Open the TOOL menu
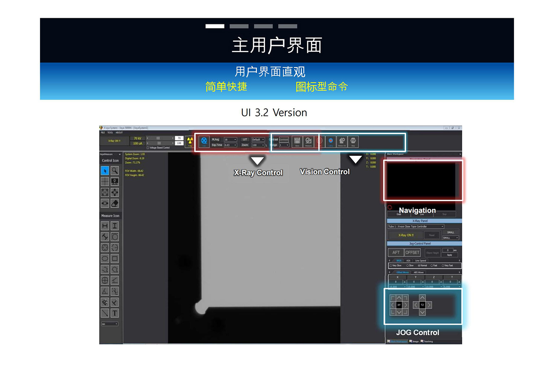The image size is (554, 392). (110, 133)
